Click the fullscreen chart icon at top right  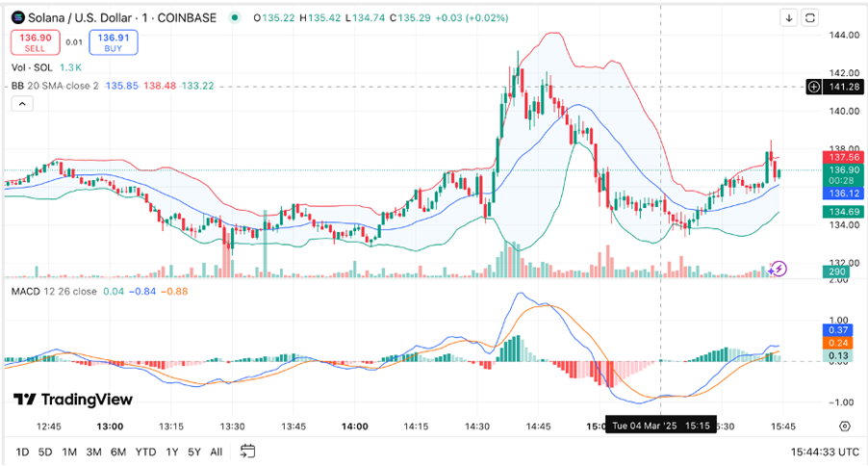810,17
